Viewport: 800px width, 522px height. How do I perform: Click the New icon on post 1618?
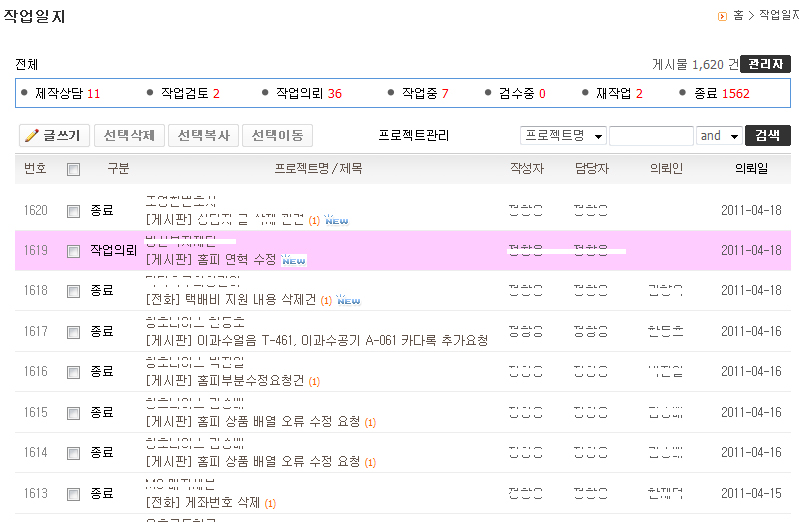coord(349,300)
